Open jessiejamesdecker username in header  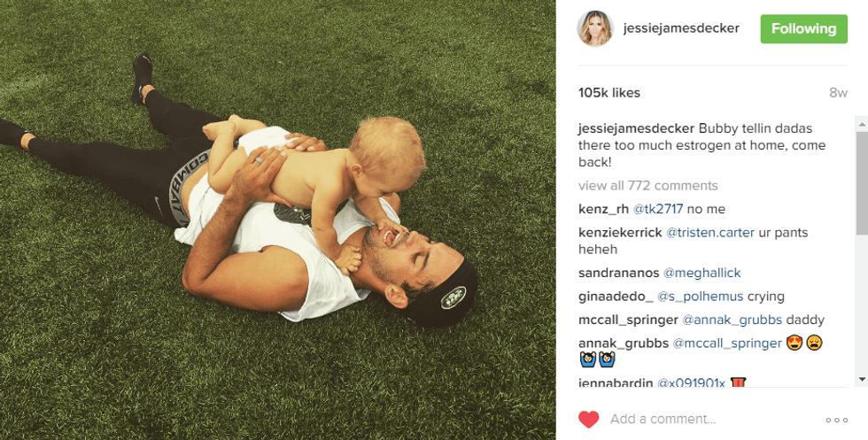click(681, 28)
